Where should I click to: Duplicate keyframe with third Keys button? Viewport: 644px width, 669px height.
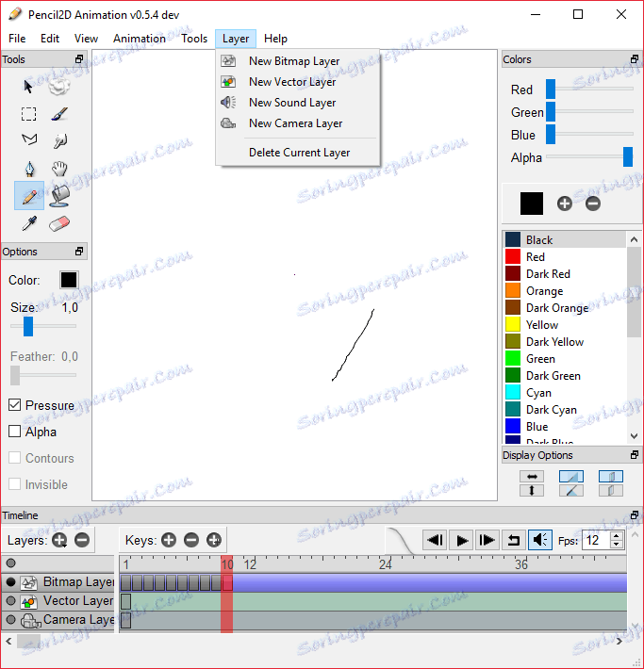[214, 540]
